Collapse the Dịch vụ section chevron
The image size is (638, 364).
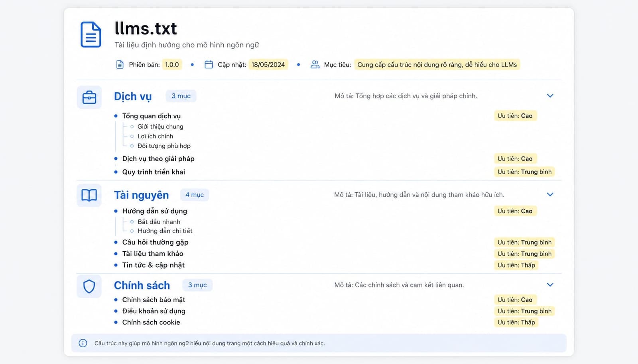pos(550,96)
